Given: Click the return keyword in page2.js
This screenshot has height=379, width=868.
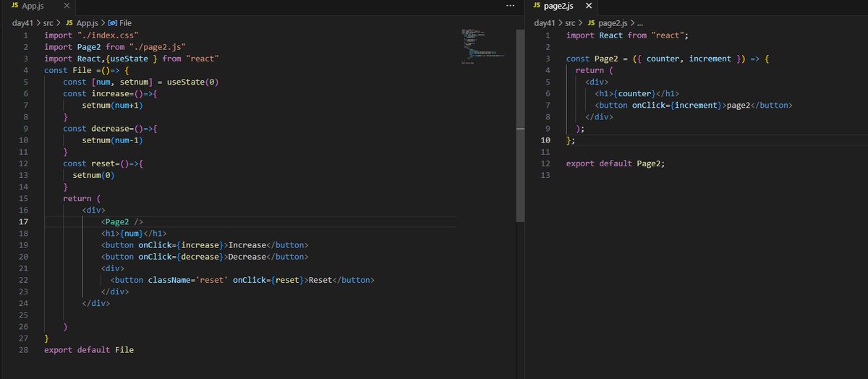Looking at the screenshot, I should click(x=590, y=70).
